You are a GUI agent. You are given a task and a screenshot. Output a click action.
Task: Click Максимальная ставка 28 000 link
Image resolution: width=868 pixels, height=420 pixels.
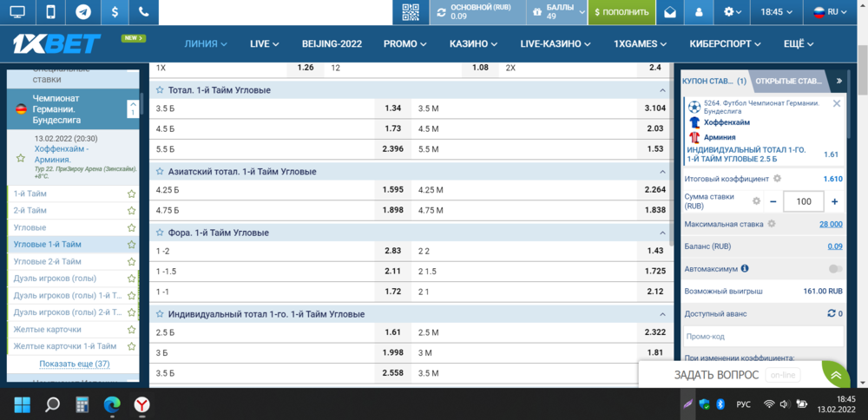pos(831,224)
